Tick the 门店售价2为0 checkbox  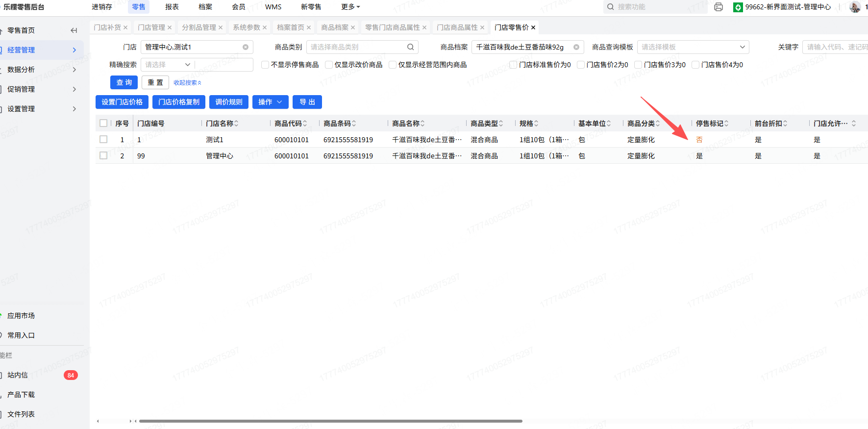(x=581, y=65)
